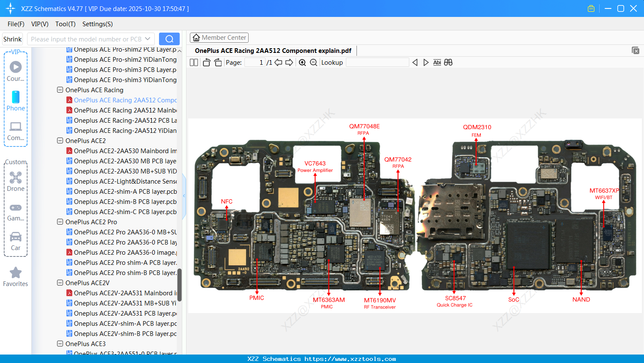
Task: Navigate to next page with forward arrow
Action: [290, 62]
